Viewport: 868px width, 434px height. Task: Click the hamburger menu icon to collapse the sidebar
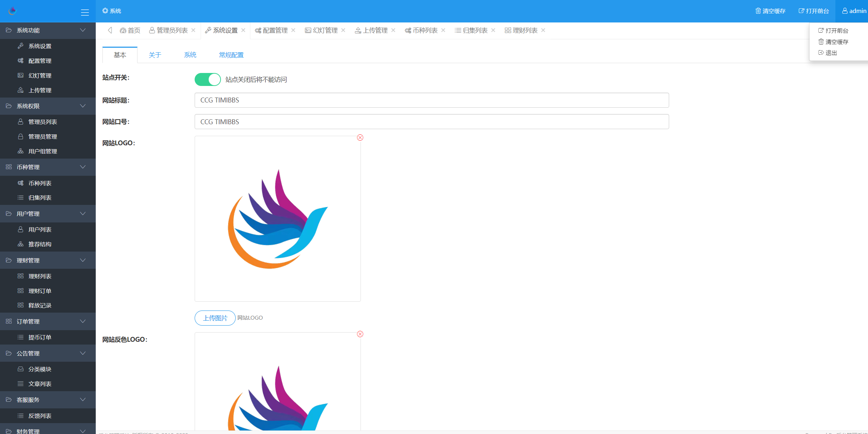point(85,12)
